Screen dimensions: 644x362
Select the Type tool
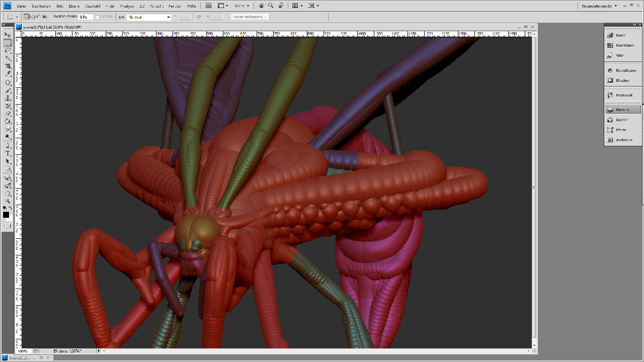point(8,153)
